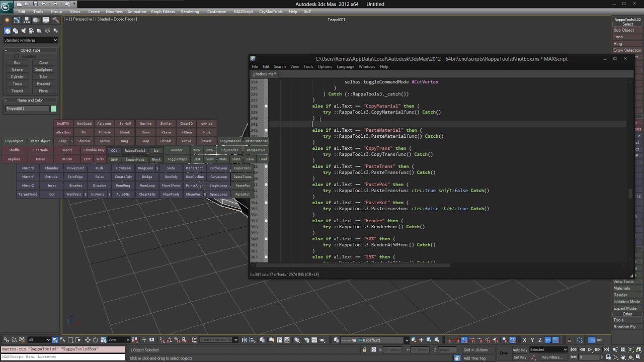Click the GeoSphere button
This screenshot has width=644, height=362.
[43, 70]
